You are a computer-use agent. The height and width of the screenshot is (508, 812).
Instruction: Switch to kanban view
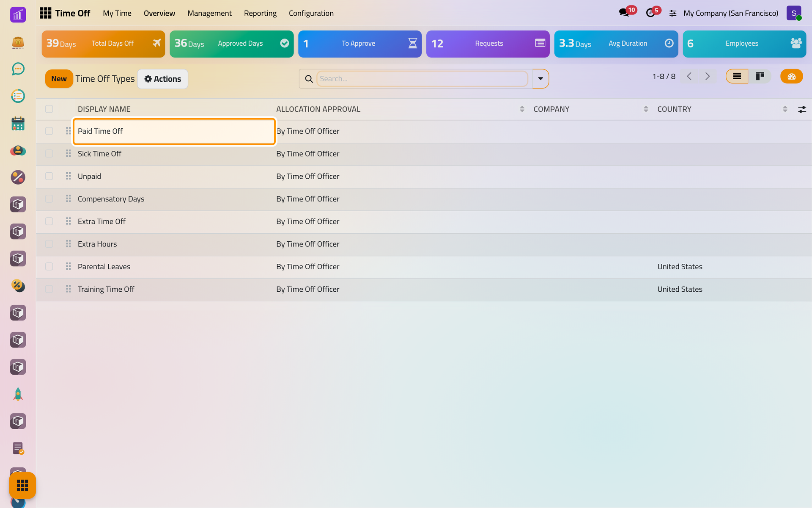(x=760, y=76)
